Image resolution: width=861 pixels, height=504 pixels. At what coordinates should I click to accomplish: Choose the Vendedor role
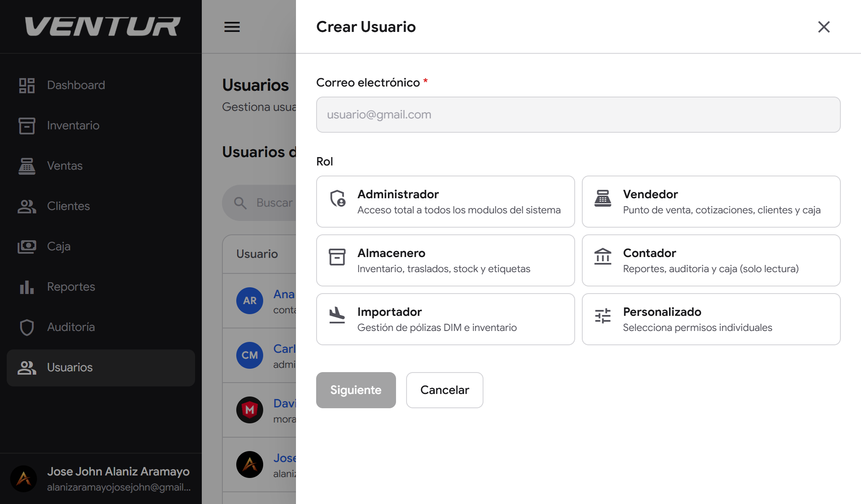point(710,201)
